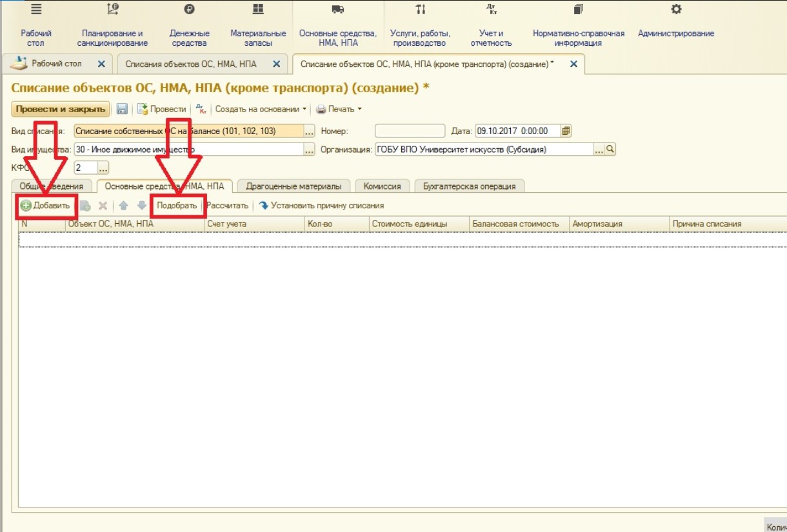The height and width of the screenshot is (532, 787).
Task: Click the Дт/Кт postings icon
Action: (201, 109)
